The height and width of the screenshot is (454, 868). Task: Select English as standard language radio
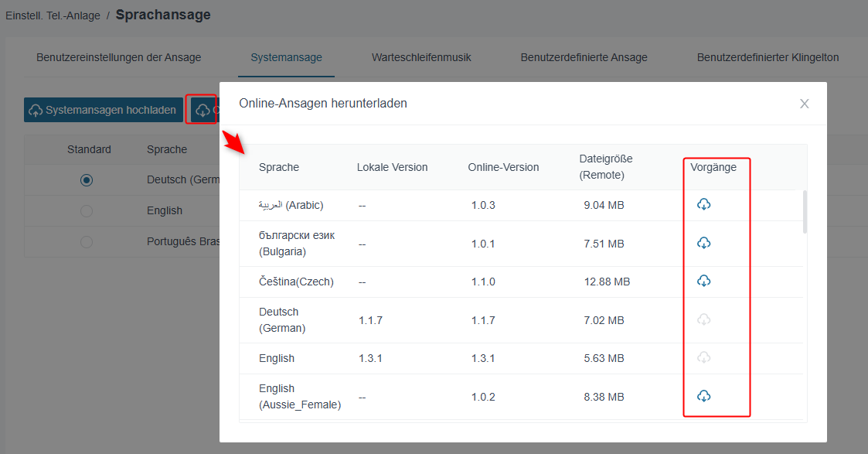click(x=87, y=211)
